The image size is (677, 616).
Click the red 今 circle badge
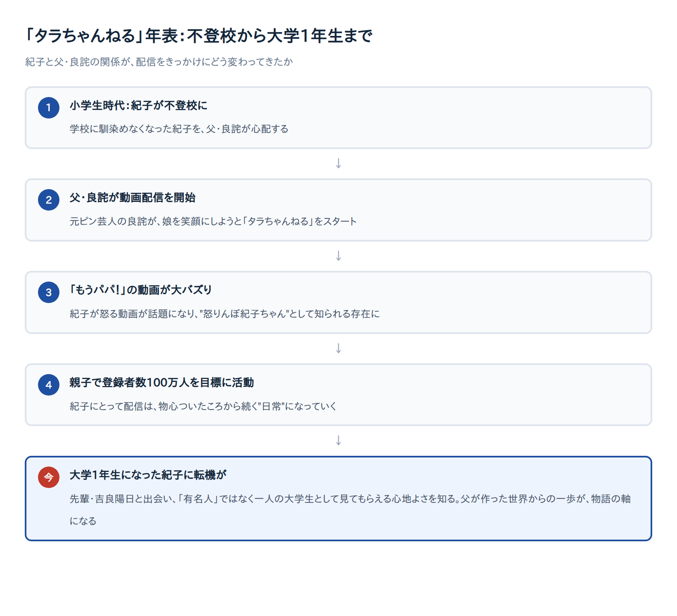(x=49, y=477)
